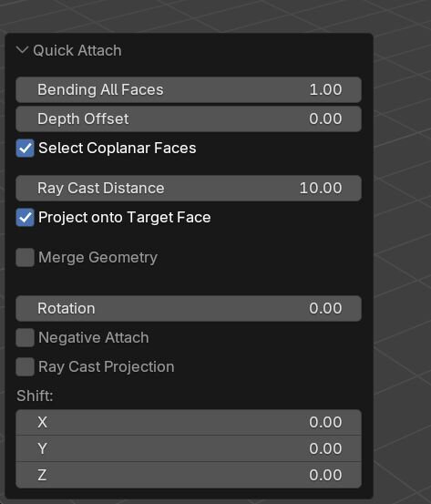Viewport: 431px width, 504px height.
Task: Click the Ray Cast Distance field
Action: [189, 188]
